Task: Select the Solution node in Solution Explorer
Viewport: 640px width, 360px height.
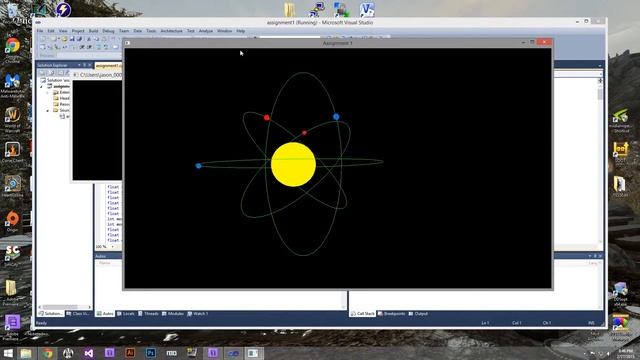Action: (55, 80)
